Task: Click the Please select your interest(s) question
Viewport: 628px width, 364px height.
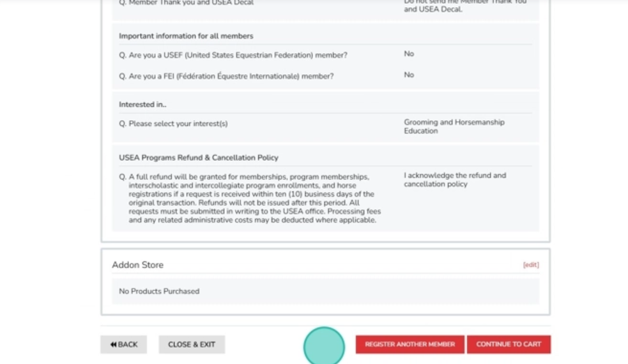Action: (173, 124)
